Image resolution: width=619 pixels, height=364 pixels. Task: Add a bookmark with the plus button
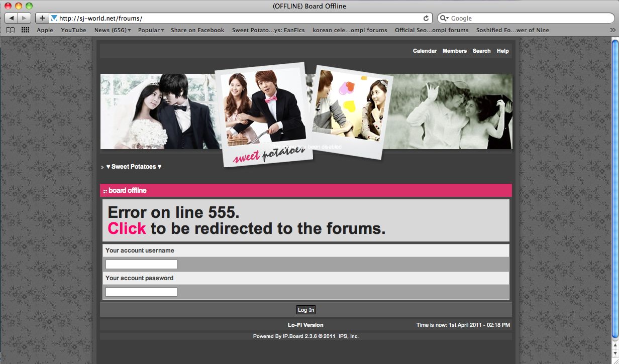coord(42,18)
